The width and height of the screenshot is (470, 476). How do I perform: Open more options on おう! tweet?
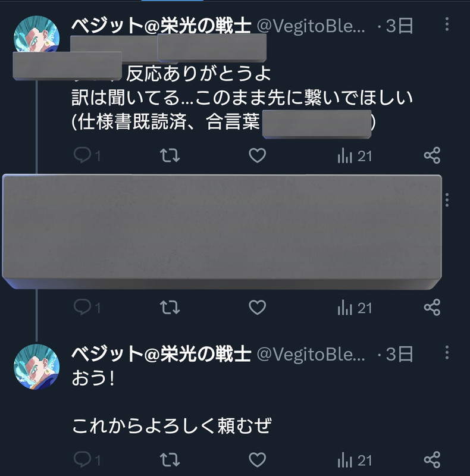(447, 352)
